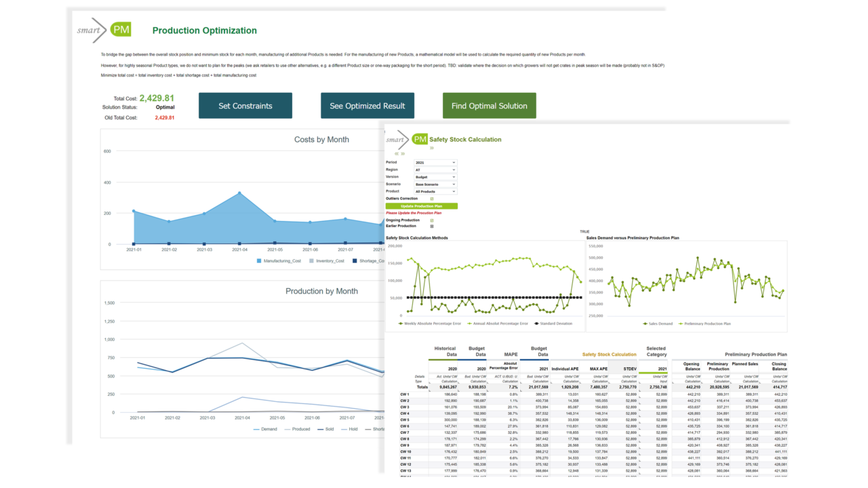Toggle Standard Deviation legend entry

click(552, 323)
